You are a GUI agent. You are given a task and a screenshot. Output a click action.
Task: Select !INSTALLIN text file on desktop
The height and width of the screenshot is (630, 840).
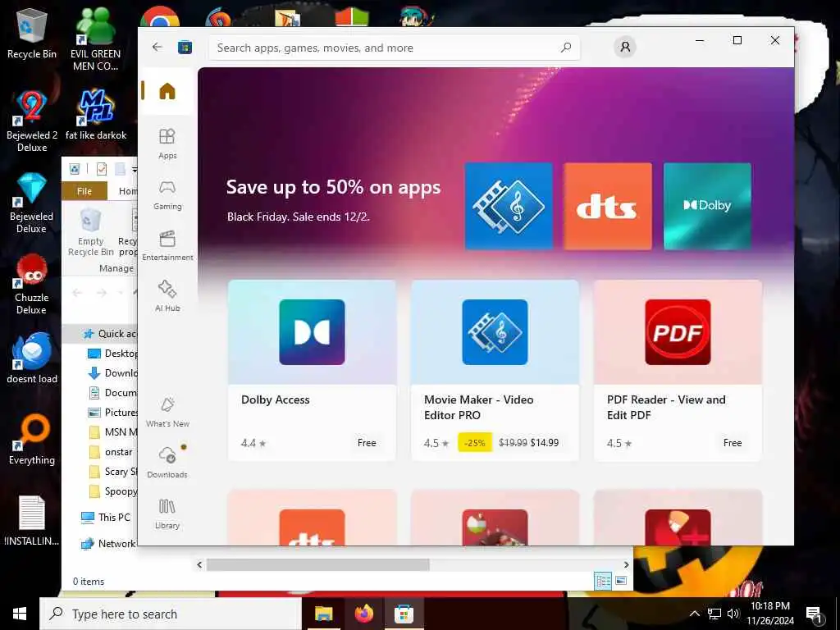click(32, 521)
